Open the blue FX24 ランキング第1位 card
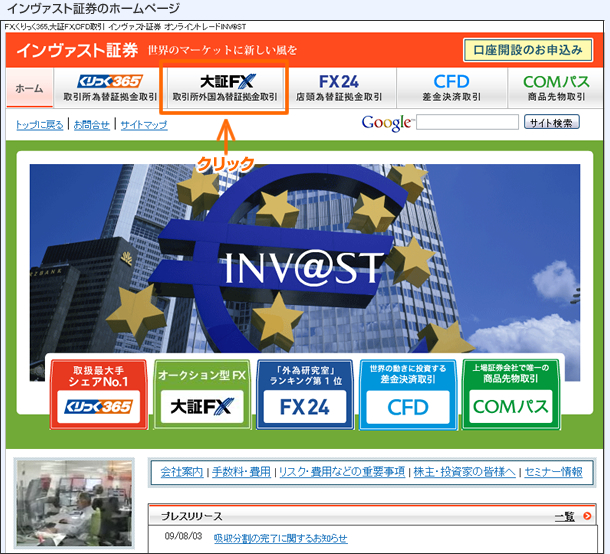610x554 pixels. (305, 394)
